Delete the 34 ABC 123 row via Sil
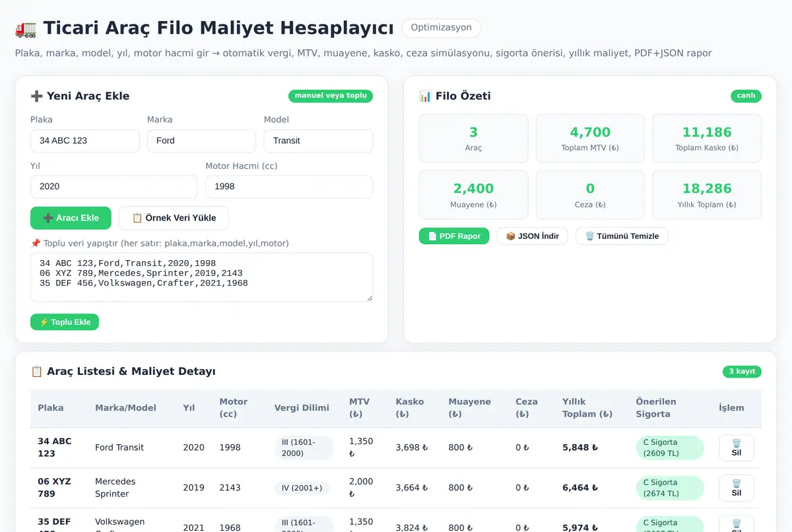The image size is (792, 532). click(737, 448)
